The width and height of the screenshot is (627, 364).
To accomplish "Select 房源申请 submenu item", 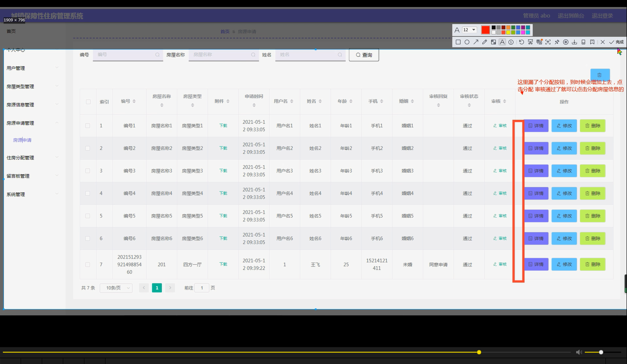I will [22, 140].
